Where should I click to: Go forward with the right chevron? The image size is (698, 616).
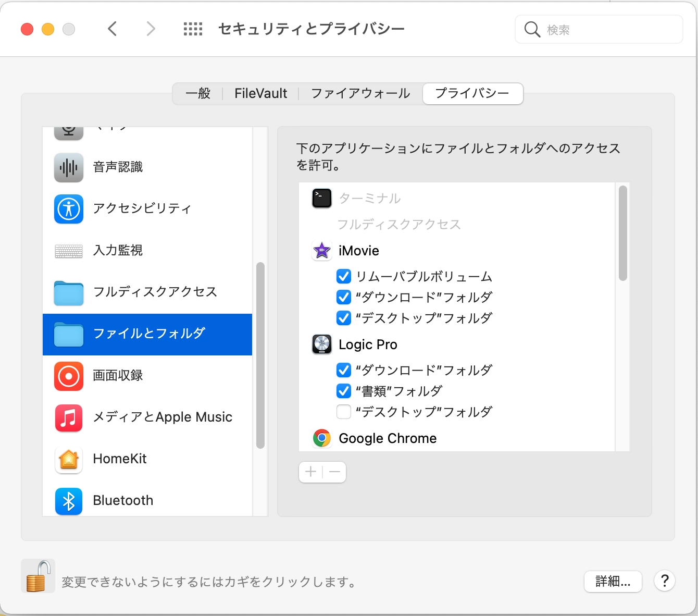[x=151, y=29]
